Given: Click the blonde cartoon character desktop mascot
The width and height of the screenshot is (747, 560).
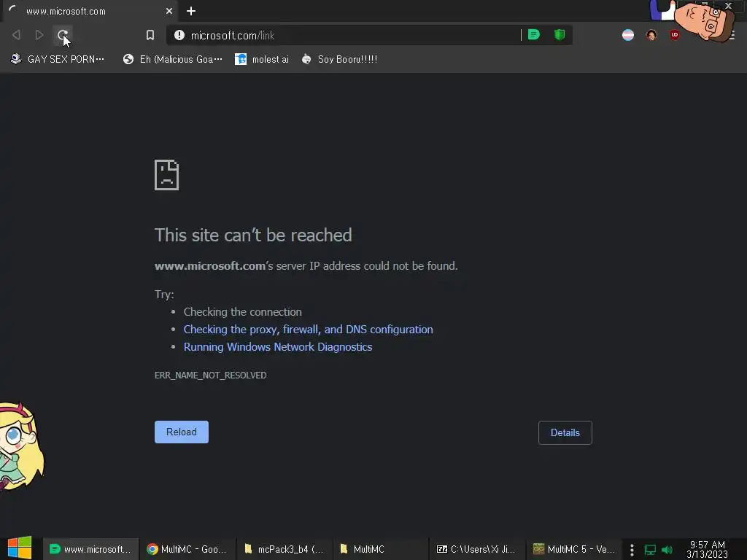Looking at the screenshot, I should click(21, 446).
